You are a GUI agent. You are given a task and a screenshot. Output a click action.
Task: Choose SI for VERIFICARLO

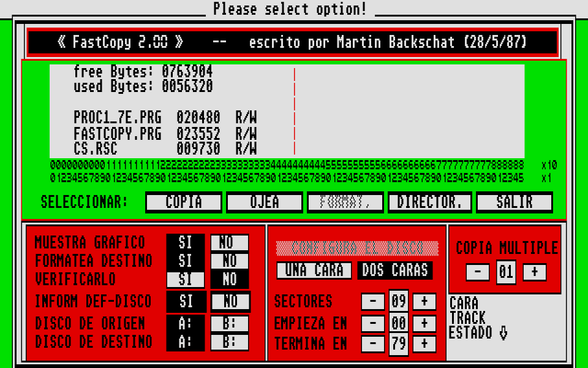click(x=186, y=280)
